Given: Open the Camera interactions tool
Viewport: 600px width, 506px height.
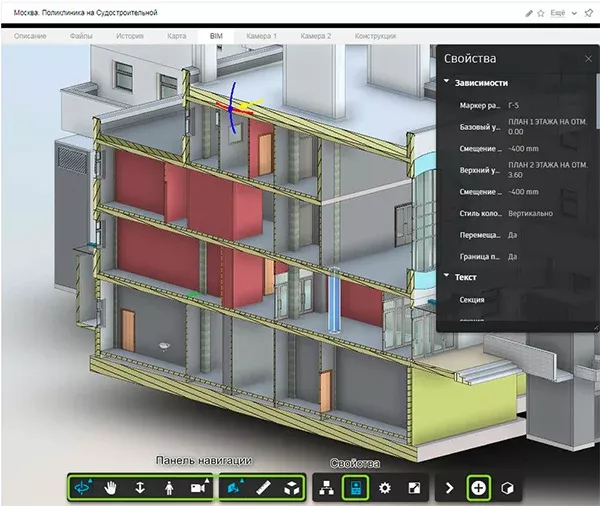Looking at the screenshot, I should click(199, 488).
